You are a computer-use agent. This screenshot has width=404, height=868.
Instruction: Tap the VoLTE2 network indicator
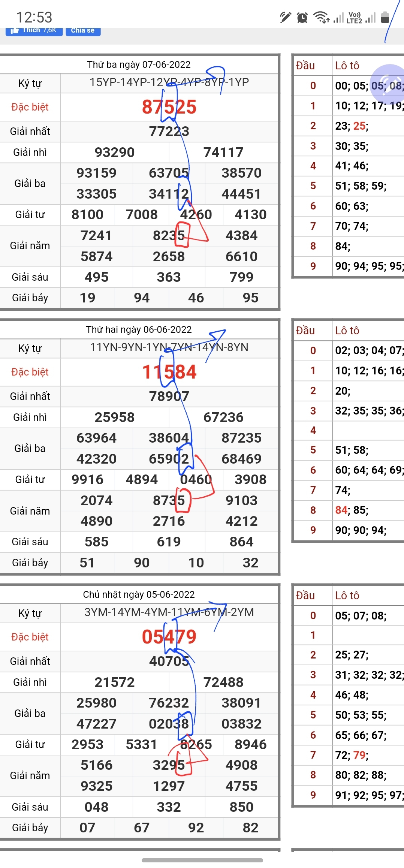[354, 18]
